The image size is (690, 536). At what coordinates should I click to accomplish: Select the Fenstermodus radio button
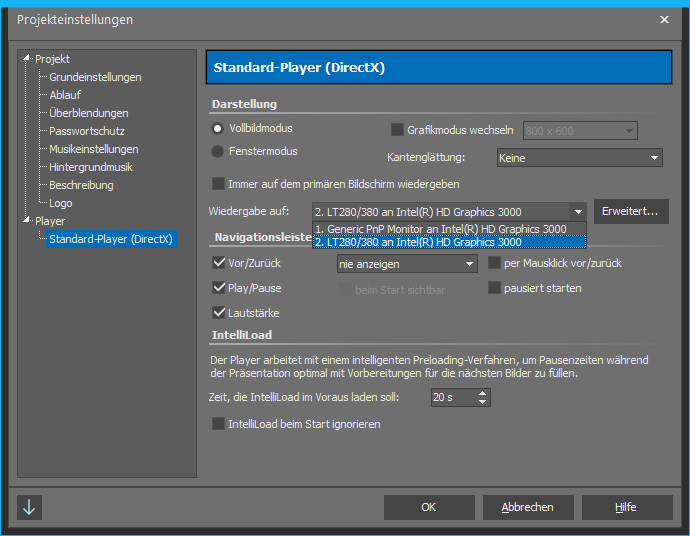click(x=218, y=151)
